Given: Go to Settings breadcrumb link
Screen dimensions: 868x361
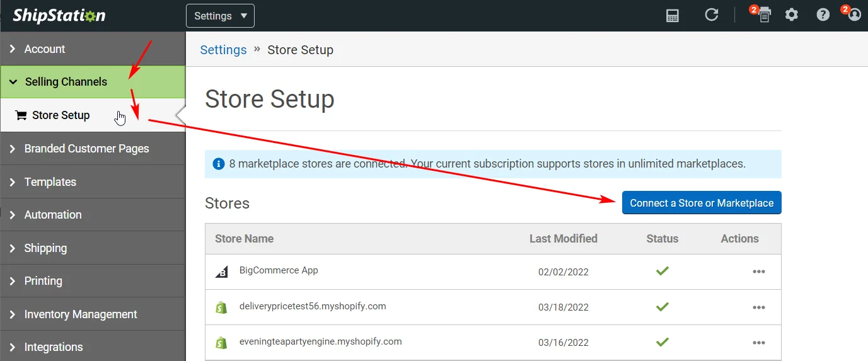Looking at the screenshot, I should pyautogui.click(x=223, y=50).
